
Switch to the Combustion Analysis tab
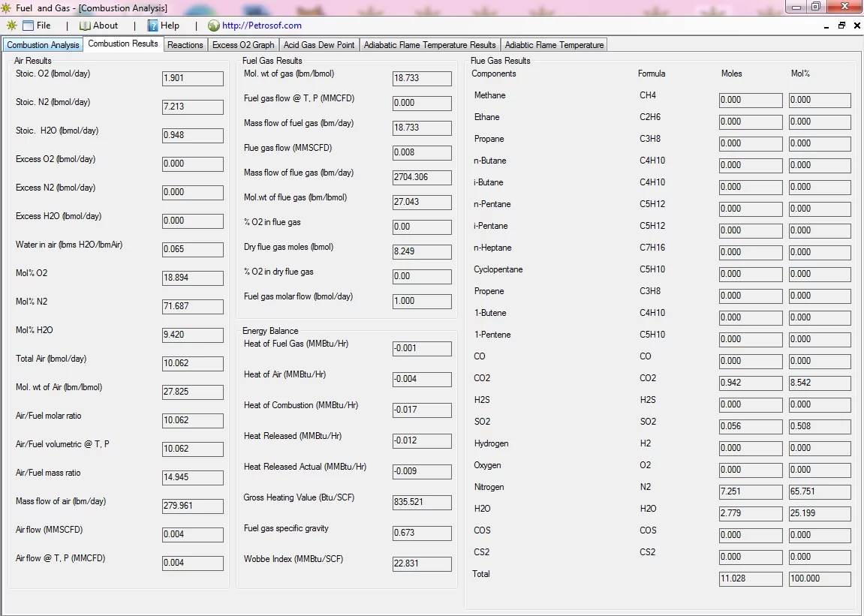(43, 44)
